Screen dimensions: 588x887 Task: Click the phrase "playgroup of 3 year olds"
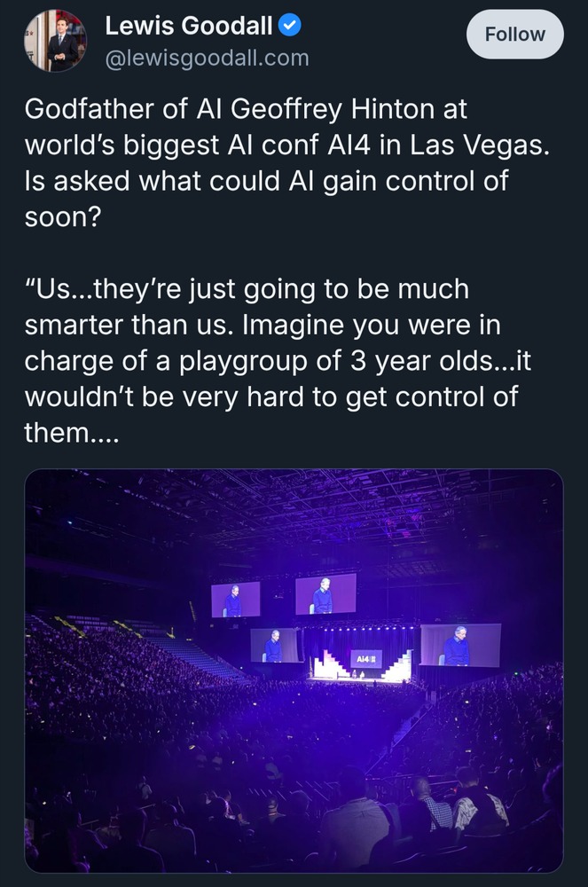[337, 361]
